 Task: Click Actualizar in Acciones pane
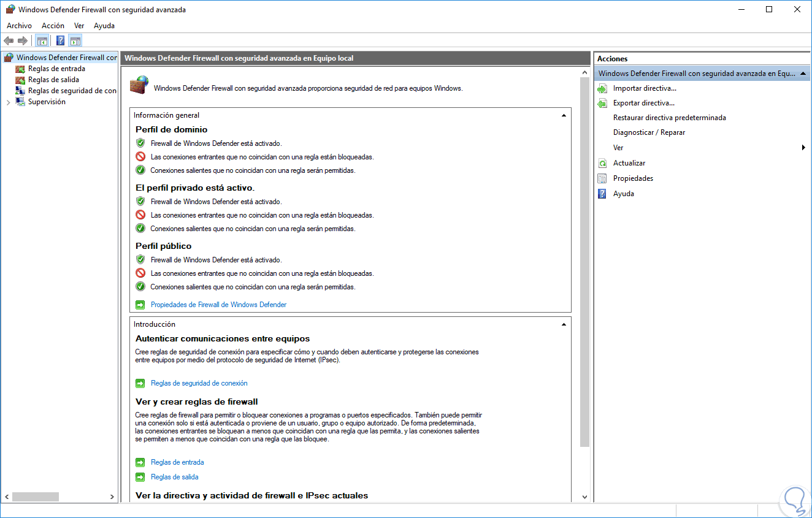pyautogui.click(x=629, y=163)
